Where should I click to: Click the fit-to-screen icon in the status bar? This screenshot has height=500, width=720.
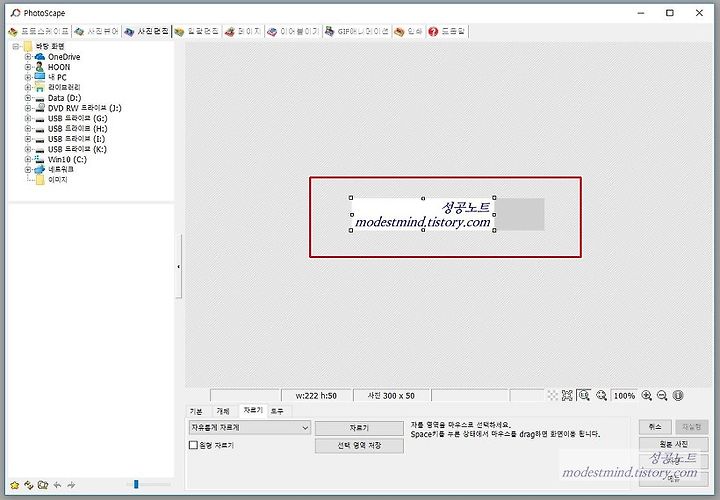coord(568,395)
